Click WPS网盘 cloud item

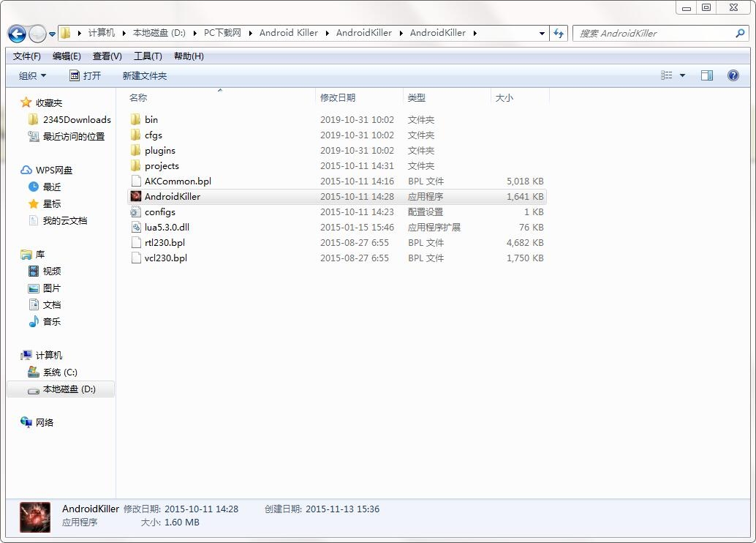pos(47,171)
